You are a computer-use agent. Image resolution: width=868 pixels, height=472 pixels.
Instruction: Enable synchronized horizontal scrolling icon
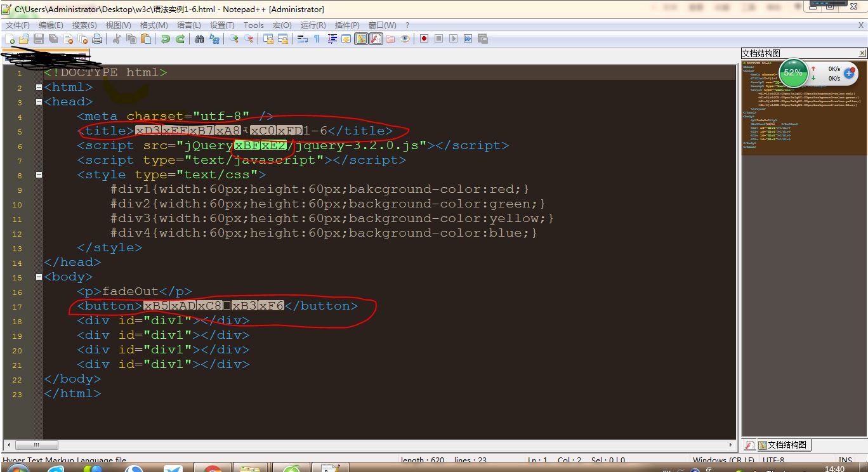(x=283, y=39)
